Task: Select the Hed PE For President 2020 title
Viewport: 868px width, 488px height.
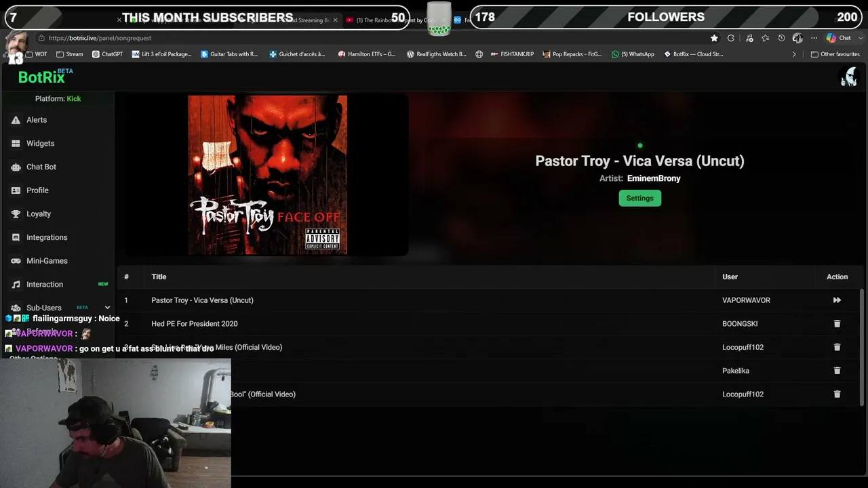Action: 195,324
